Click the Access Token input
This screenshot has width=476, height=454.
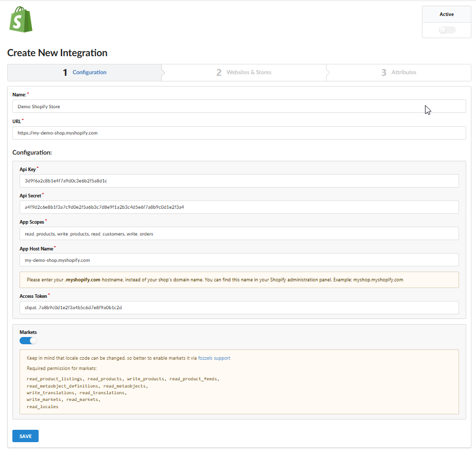tap(239, 308)
